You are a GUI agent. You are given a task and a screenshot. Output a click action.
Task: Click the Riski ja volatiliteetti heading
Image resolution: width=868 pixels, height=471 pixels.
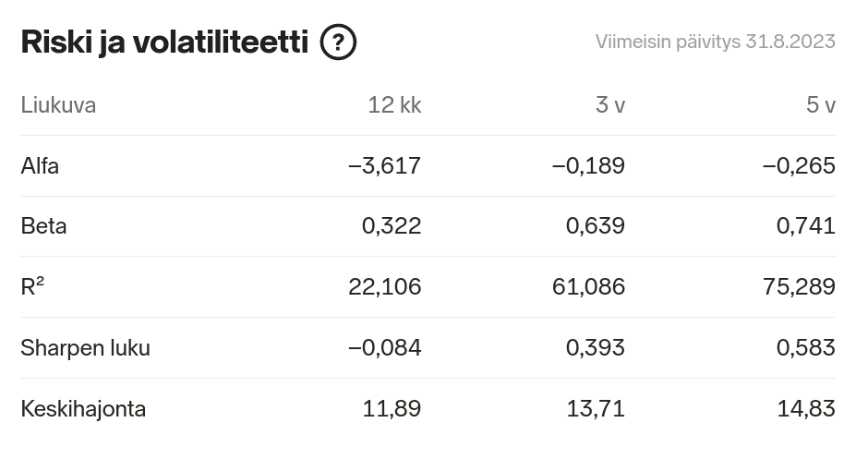pos(163,42)
